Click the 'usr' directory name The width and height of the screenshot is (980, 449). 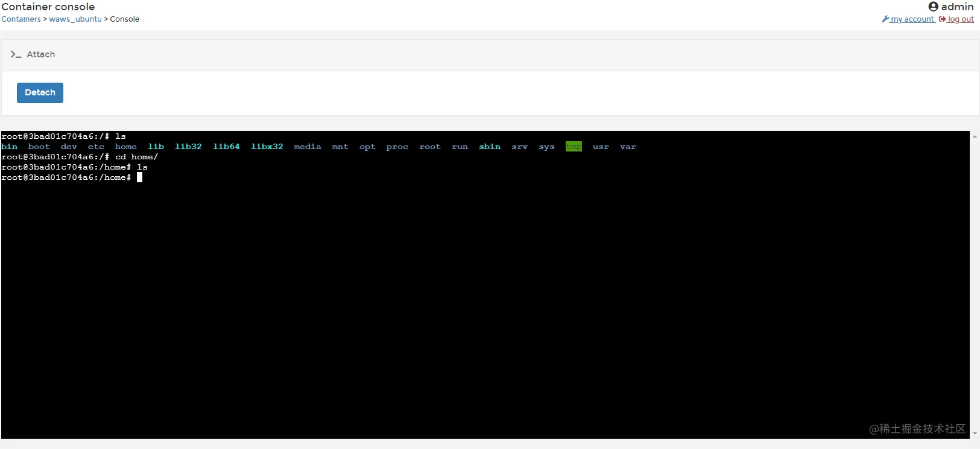coord(601,147)
